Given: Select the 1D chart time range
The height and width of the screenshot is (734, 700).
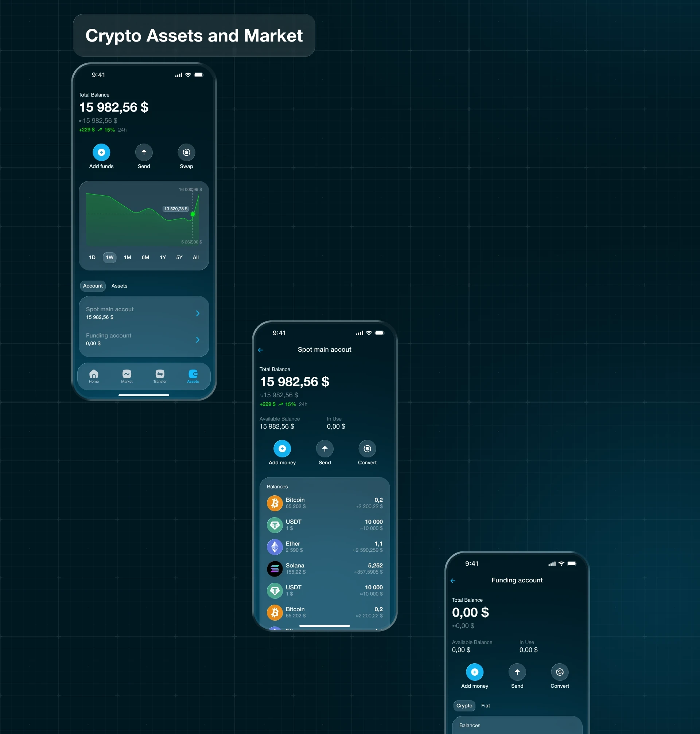Looking at the screenshot, I should [x=92, y=257].
